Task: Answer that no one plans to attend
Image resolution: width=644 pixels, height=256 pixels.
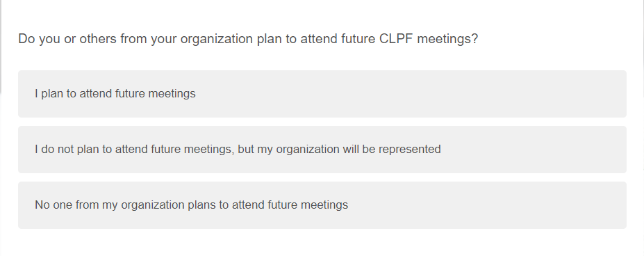Action: click(322, 205)
